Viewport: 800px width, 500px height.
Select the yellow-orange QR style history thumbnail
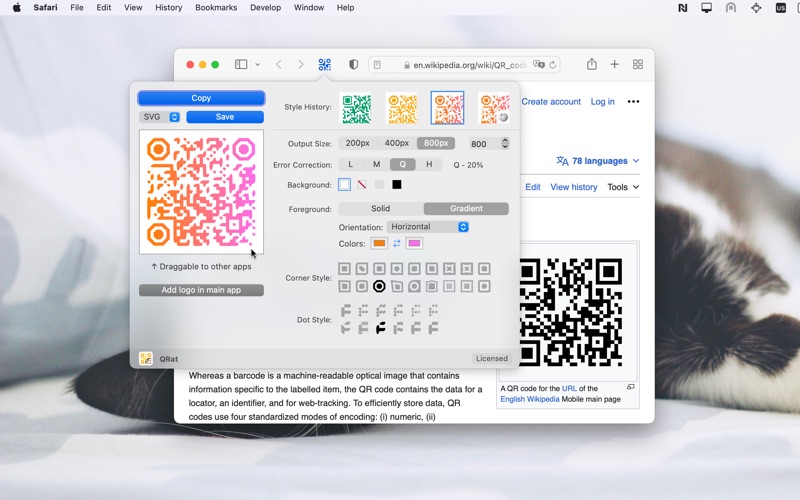pyautogui.click(x=402, y=108)
